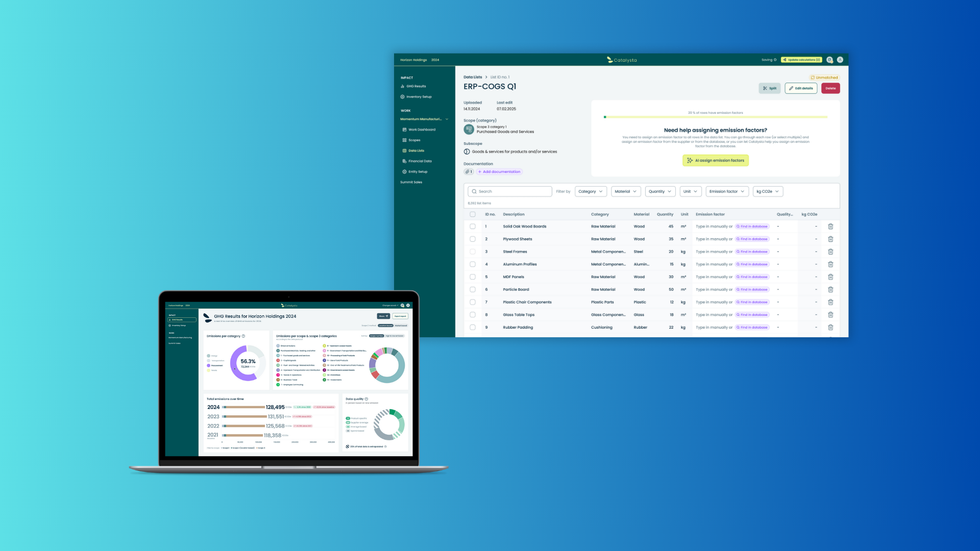Screen dimensions: 980x551
Task: Open the notifications icon in top bar
Action: [830, 60]
